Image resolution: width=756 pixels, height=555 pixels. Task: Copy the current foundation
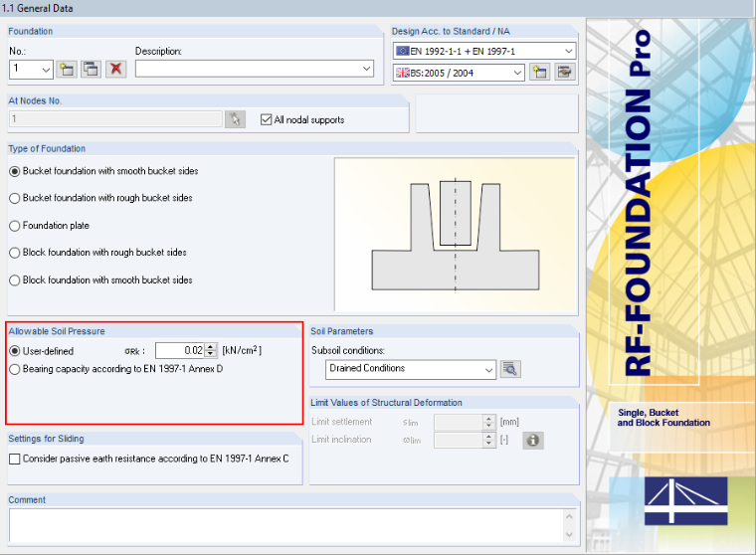(91, 70)
